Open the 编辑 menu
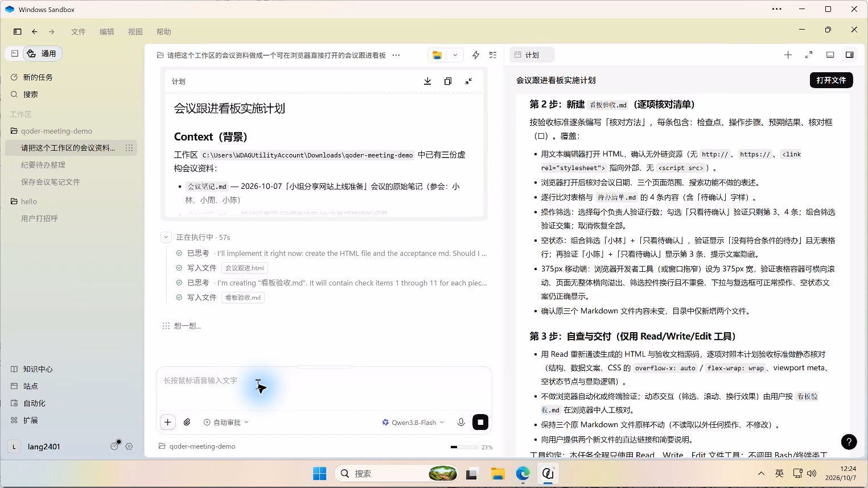 point(107,32)
